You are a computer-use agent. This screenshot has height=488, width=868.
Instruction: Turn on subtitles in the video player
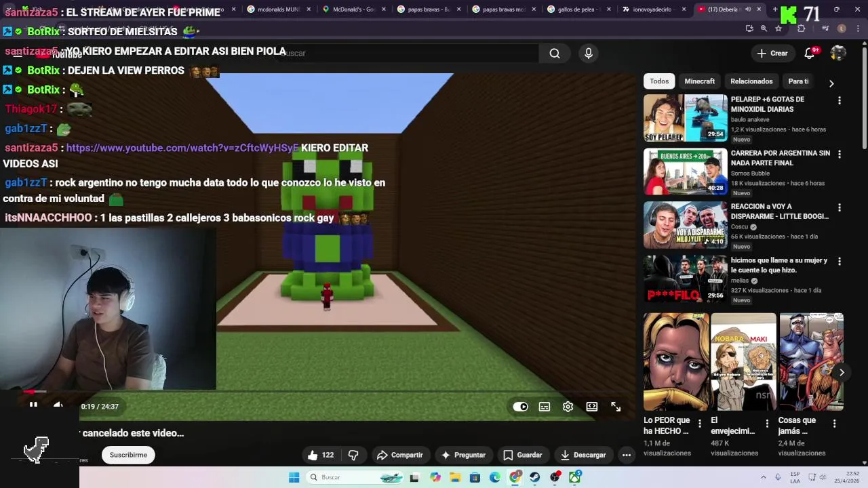(545, 407)
